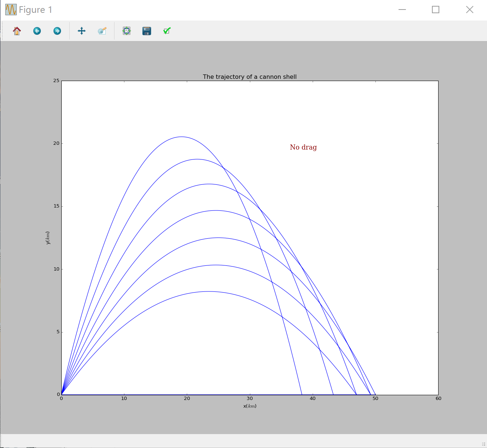Click x-axis tick label 10
The image size is (487, 448).
[124, 399]
